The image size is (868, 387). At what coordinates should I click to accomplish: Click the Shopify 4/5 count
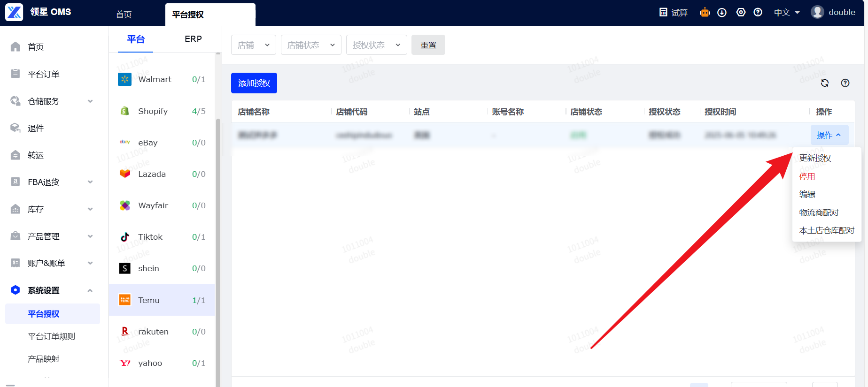[199, 111]
